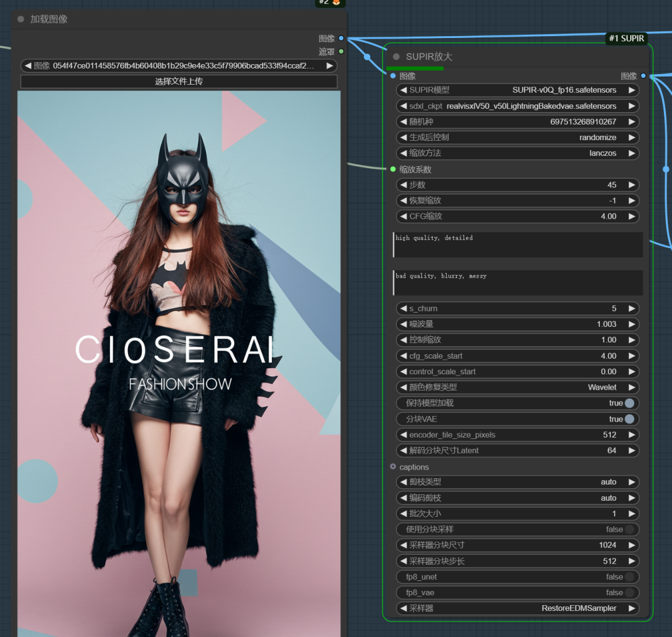Decrease 批次大小 with the left arrow

click(x=403, y=514)
